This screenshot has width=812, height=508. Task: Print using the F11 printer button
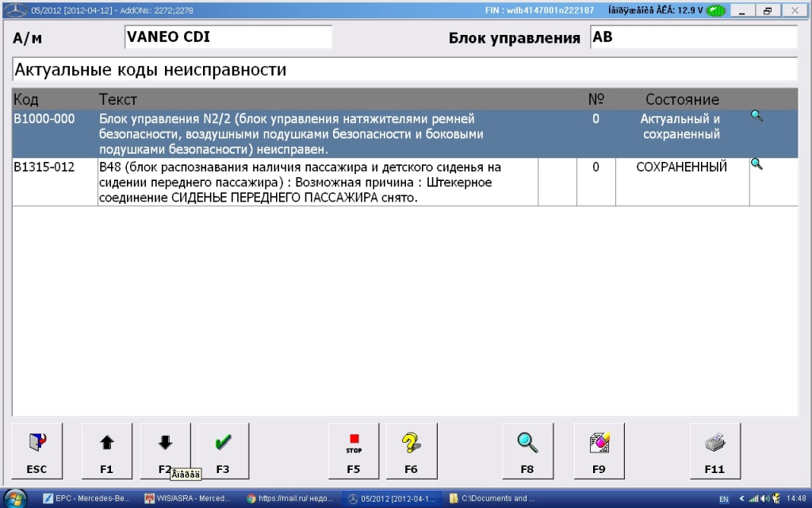click(x=714, y=452)
